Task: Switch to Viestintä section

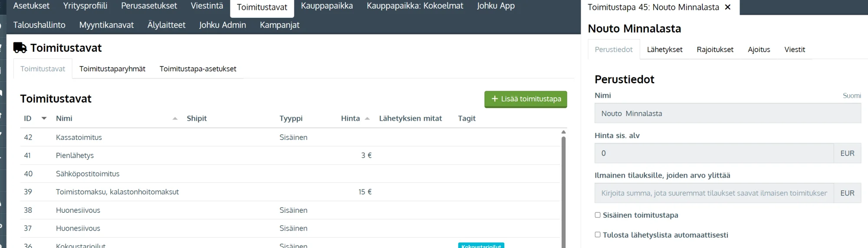Action: point(207,6)
